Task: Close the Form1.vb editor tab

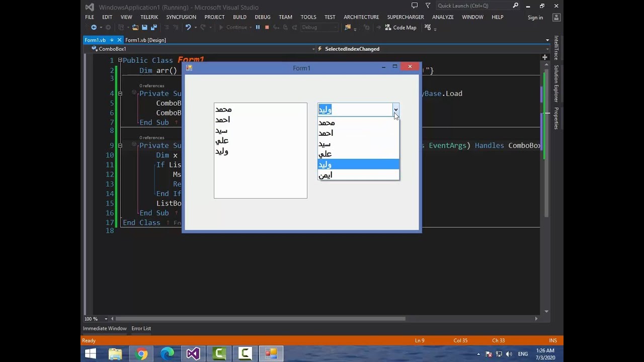Action: tap(120, 40)
